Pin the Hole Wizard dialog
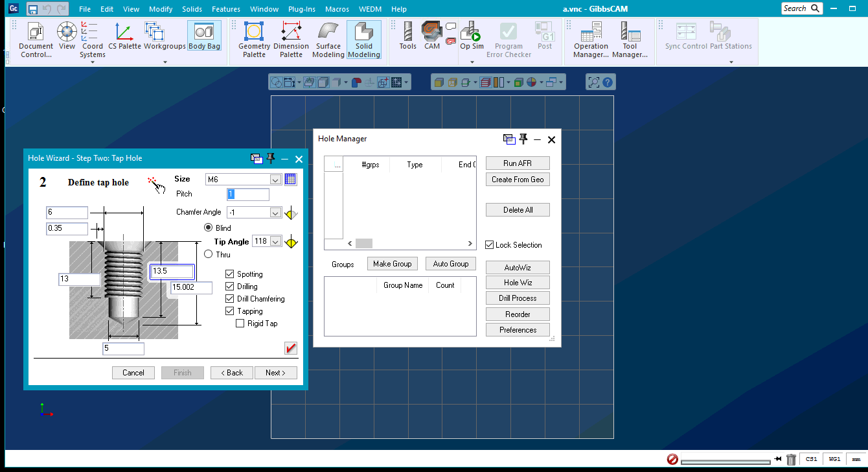 coord(271,158)
